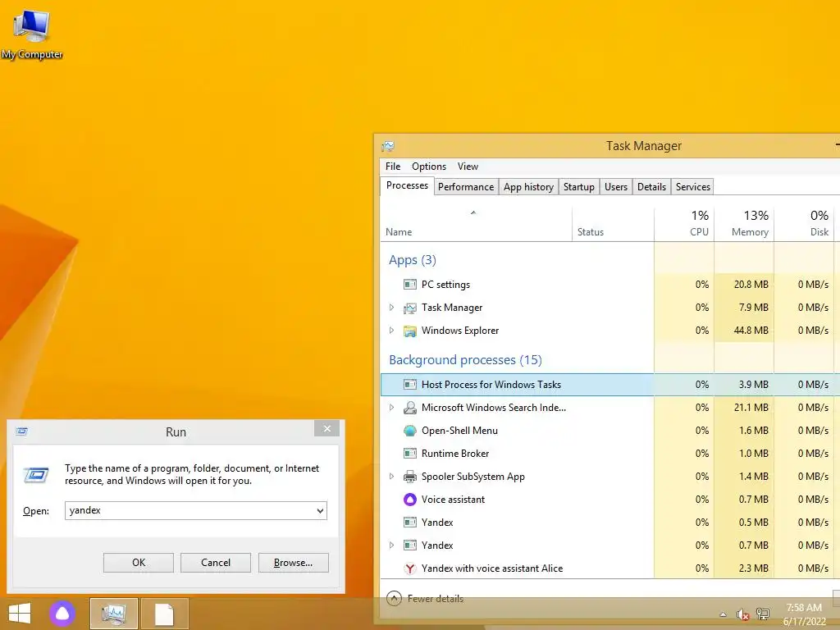Click the muted speaker tray icon
Viewport: 840px width, 630px height.
click(x=742, y=614)
